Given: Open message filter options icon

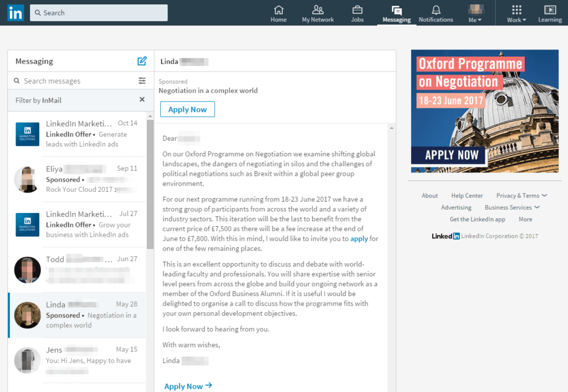Looking at the screenshot, I should click(142, 81).
